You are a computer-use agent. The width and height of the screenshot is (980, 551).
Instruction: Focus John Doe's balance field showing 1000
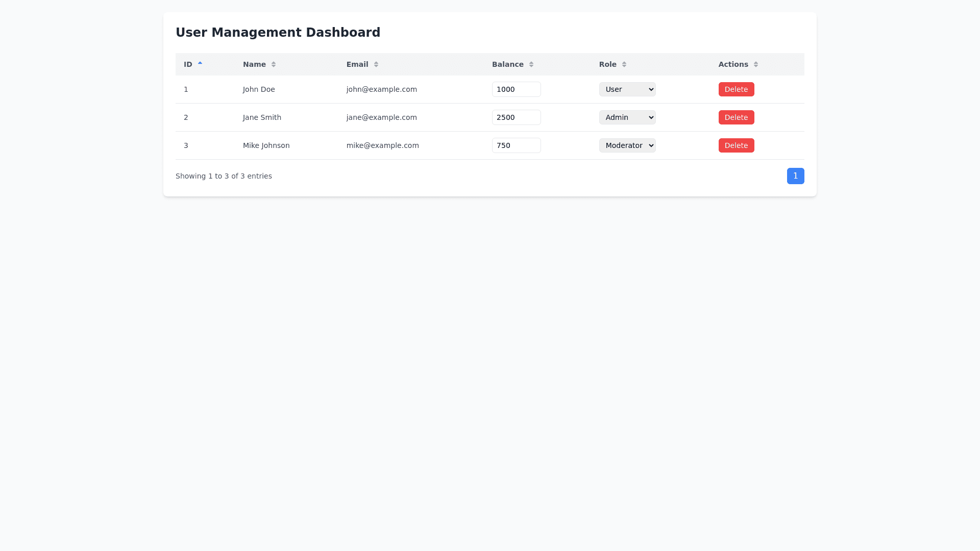click(516, 89)
